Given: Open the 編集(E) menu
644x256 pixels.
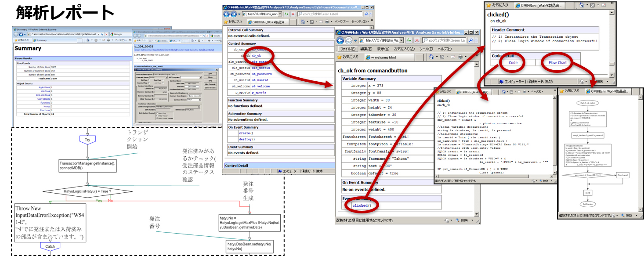Looking at the screenshot, I should pyautogui.click(x=366, y=49).
